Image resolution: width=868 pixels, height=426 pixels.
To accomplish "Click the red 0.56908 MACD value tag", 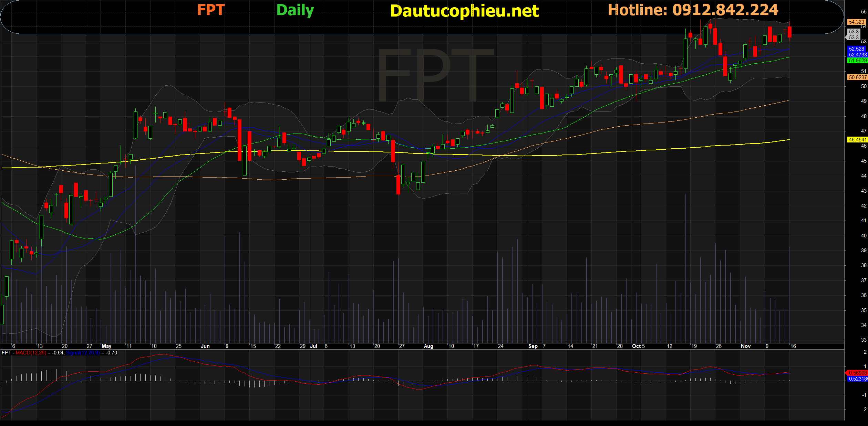I will tap(857, 373).
